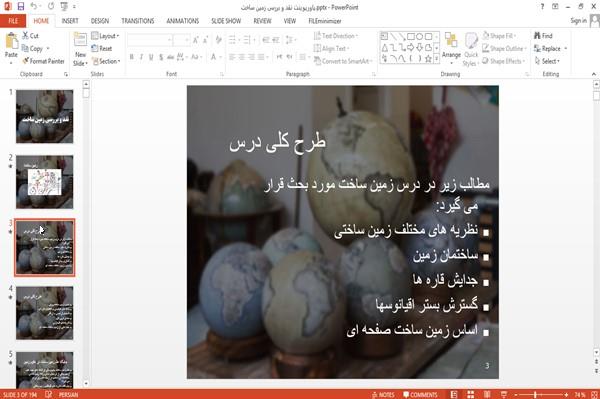600x399 pixels.
Task: Click the zoom in plus button
Action: click(566, 394)
